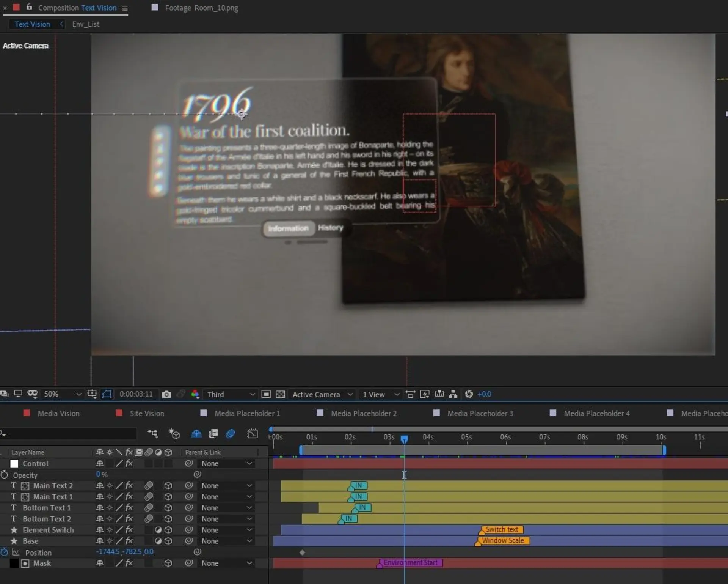Toggle mask and shape path visibility icon

click(x=107, y=394)
